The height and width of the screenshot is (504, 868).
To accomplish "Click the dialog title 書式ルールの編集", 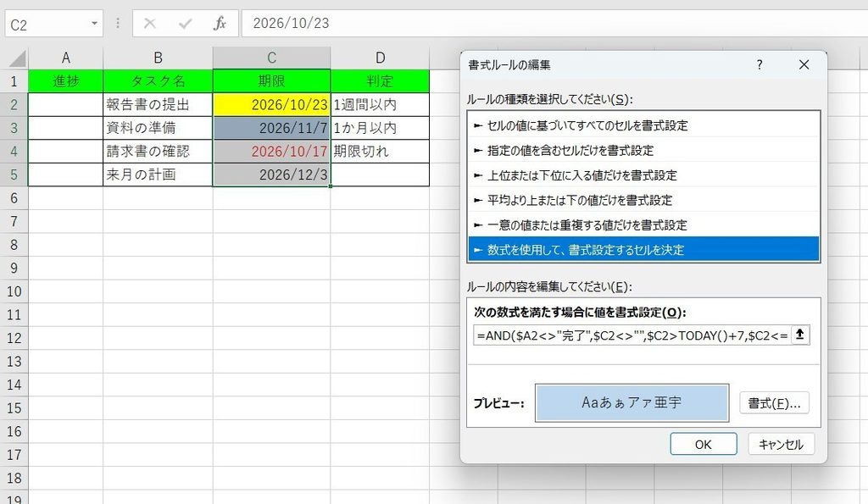I will tap(509, 64).
